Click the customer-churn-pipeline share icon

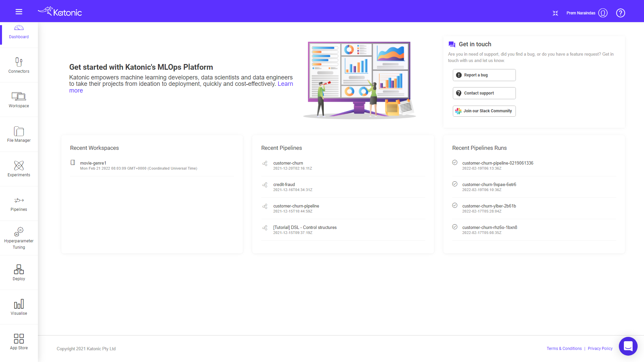[x=265, y=206]
